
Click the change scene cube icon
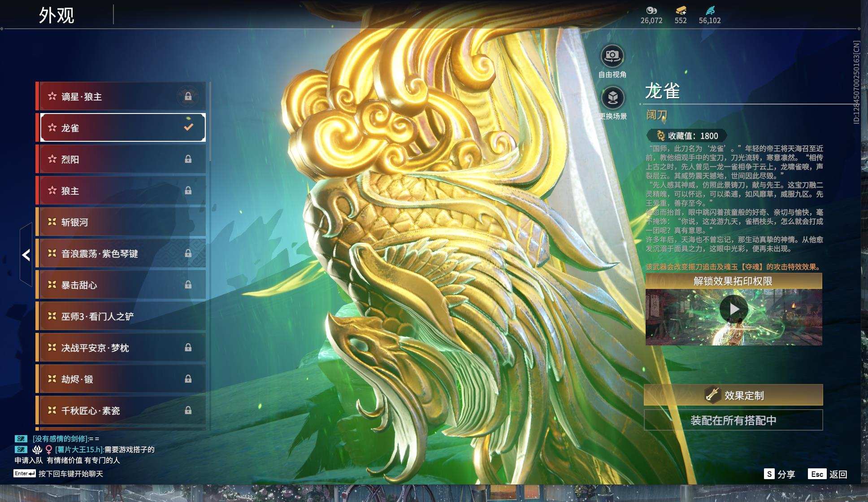(612, 98)
